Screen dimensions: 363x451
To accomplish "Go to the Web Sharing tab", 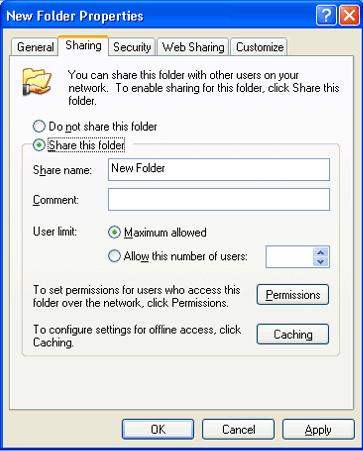I will 193,47.
